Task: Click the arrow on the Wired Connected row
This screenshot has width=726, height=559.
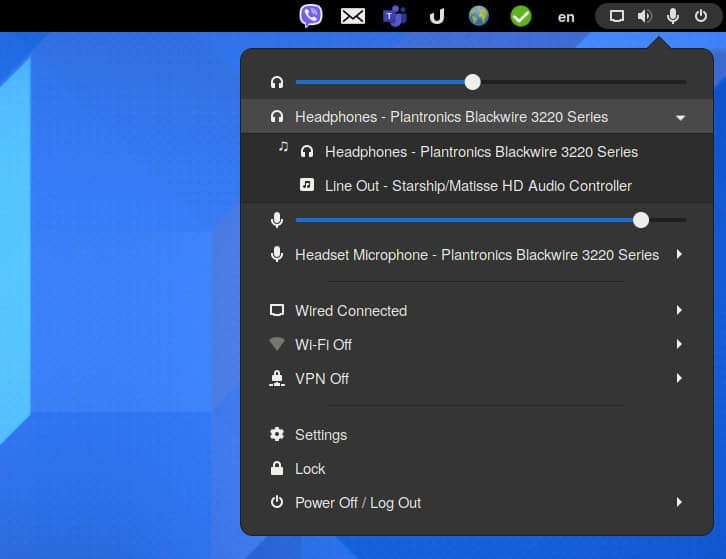Action: (679, 310)
